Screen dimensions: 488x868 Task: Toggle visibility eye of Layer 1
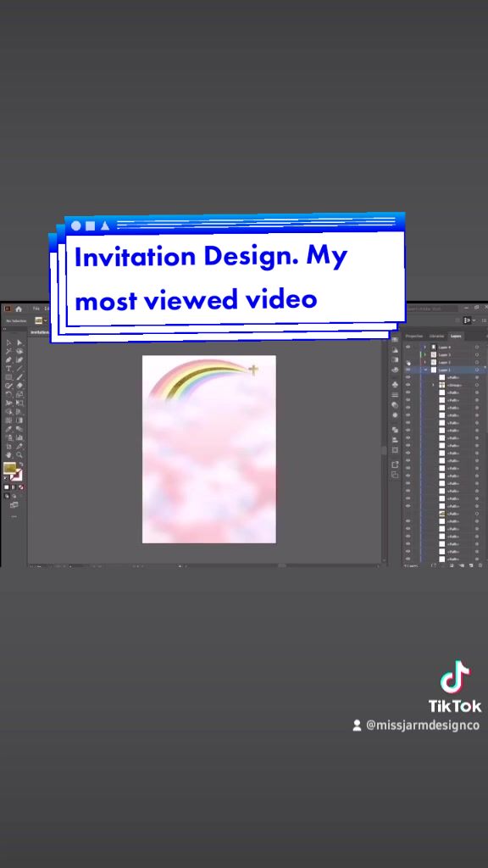coord(408,370)
